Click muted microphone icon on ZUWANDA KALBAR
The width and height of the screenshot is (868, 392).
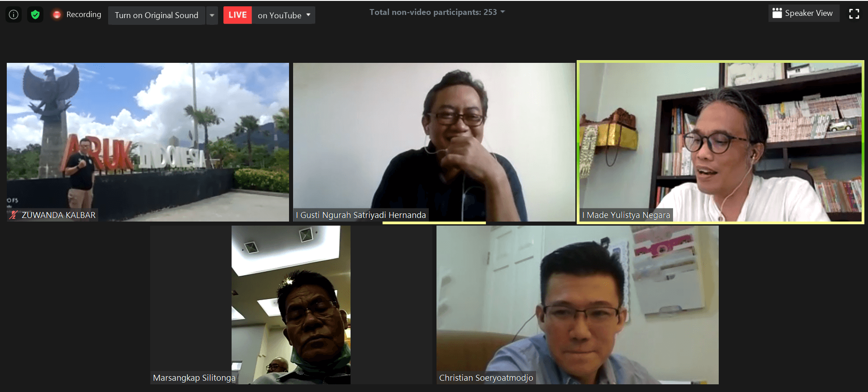tap(14, 215)
